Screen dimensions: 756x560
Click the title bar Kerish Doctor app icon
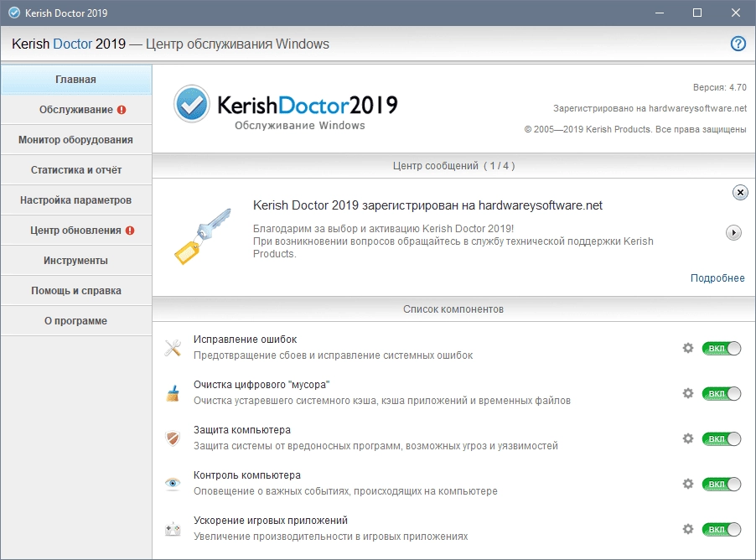point(14,13)
